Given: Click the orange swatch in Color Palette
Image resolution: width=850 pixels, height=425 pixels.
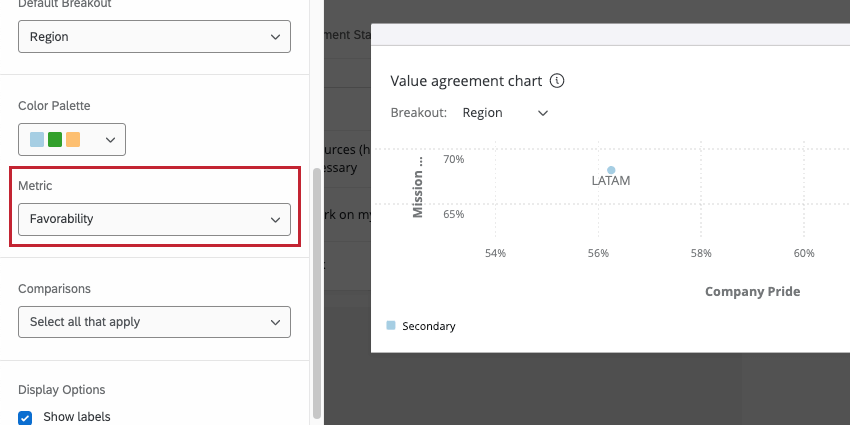Looking at the screenshot, I should click(73, 140).
